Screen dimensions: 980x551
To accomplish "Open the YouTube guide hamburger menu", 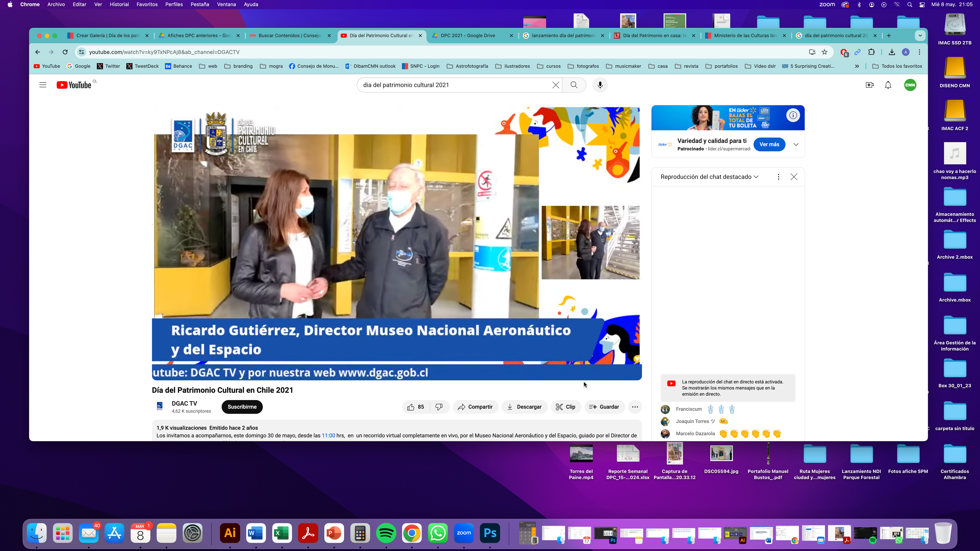I will tap(43, 85).
